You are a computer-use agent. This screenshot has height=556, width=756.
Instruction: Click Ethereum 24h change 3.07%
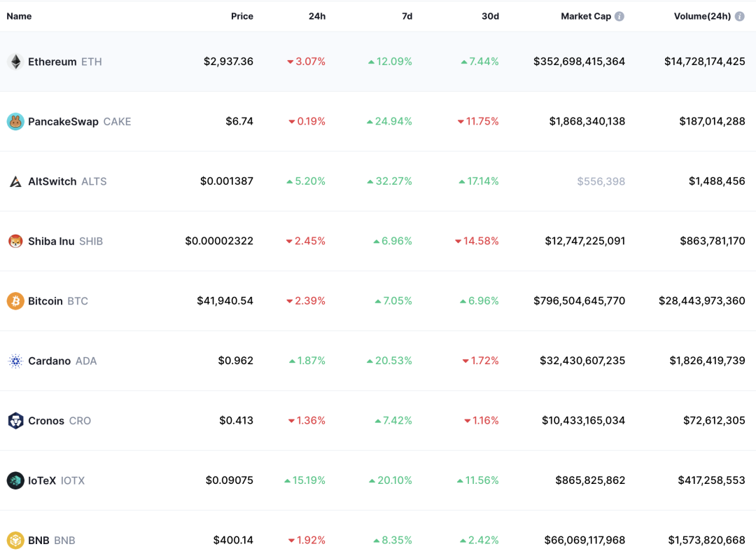306,62
